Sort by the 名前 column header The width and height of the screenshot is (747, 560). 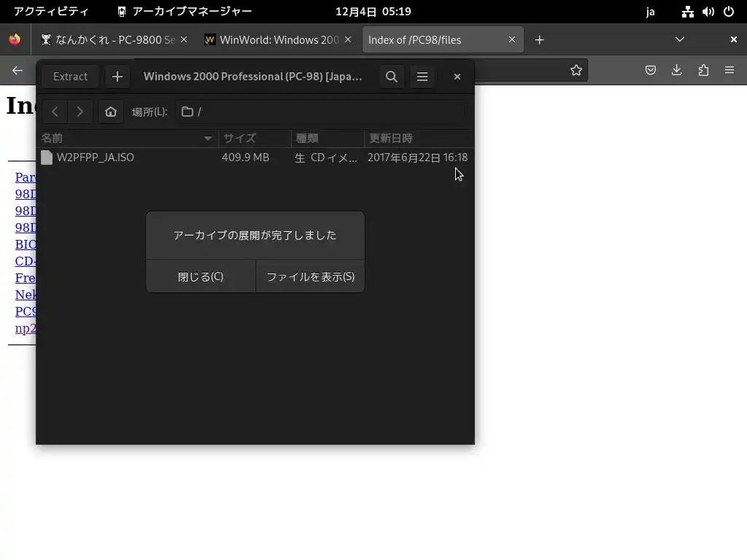(x=127, y=138)
